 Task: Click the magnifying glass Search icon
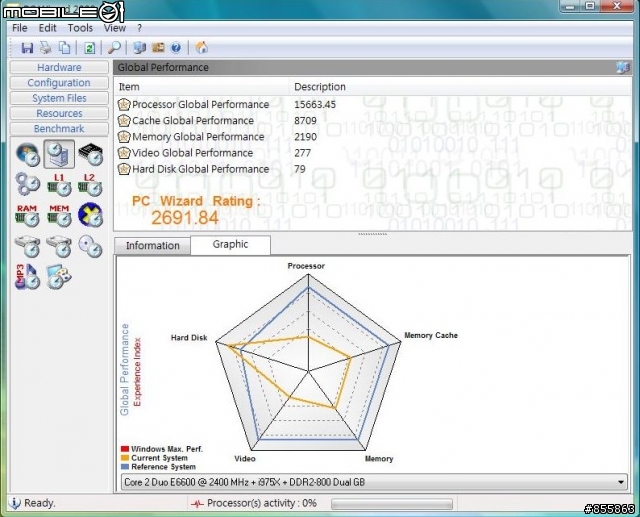tap(114, 48)
